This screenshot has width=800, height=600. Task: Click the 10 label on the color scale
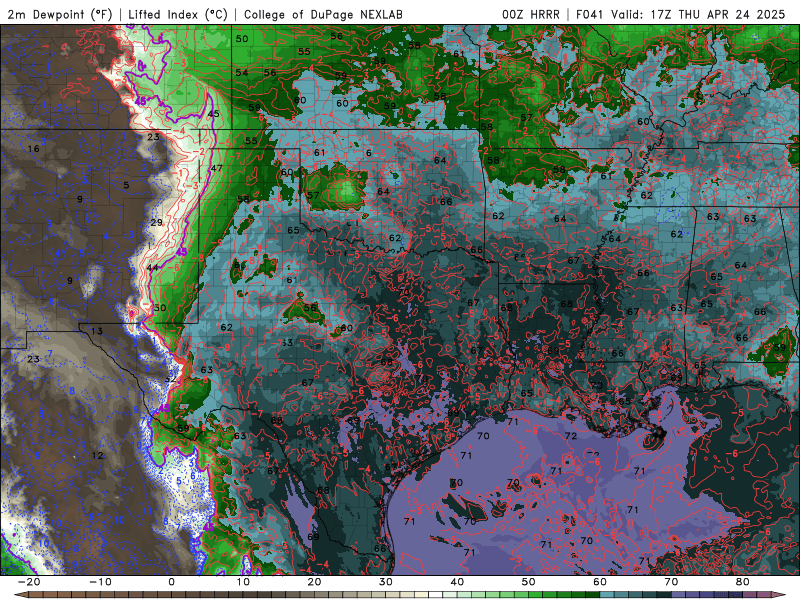click(243, 582)
